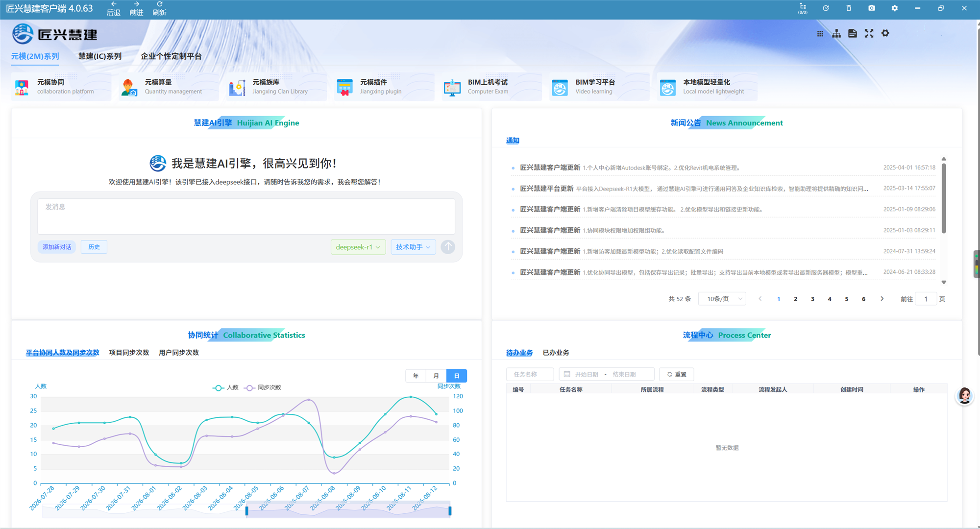
Task: Switch chart granularity to 月
Action: (x=436, y=376)
